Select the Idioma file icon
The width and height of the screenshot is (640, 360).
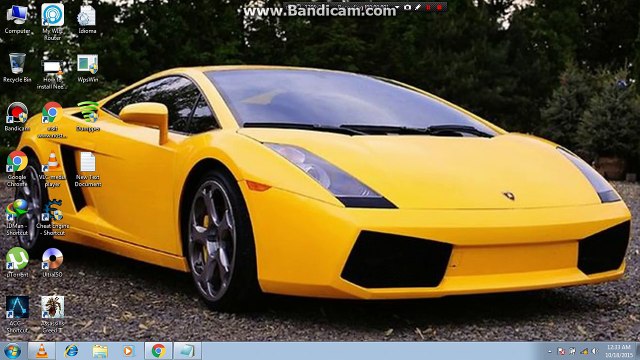tap(87, 19)
